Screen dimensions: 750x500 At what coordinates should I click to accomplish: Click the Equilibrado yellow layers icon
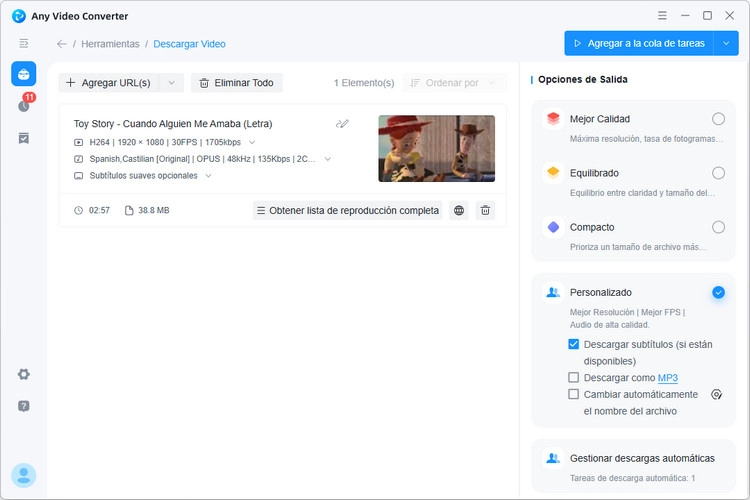pyautogui.click(x=553, y=173)
